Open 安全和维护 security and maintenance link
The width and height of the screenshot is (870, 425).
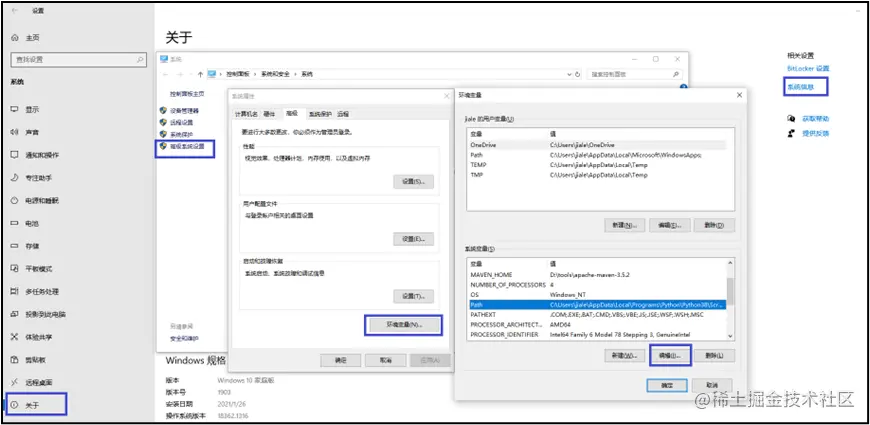point(184,338)
